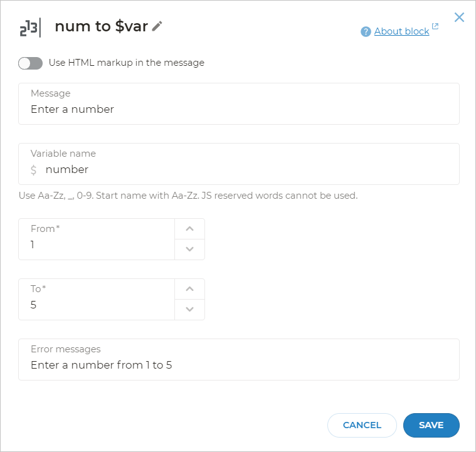The width and height of the screenshot is (476, 452).
Task: Close the block settings dialog with X
Action: (x=459, y=17)
